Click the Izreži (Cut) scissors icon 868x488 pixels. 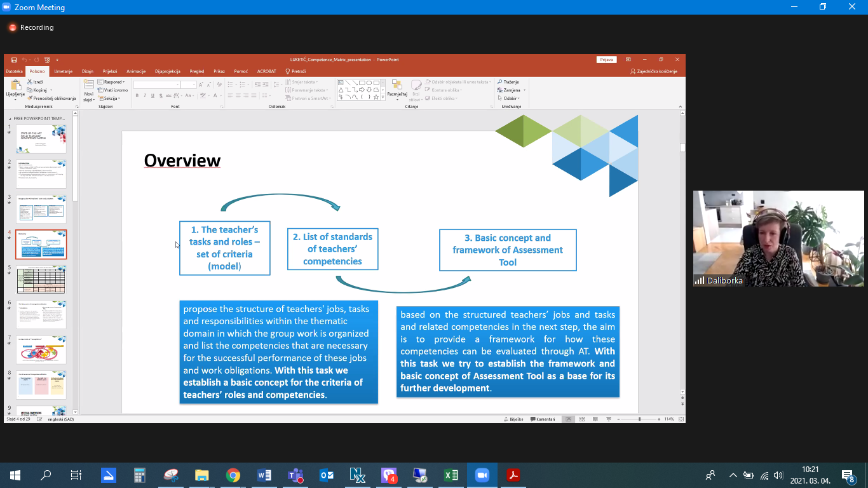30,82
